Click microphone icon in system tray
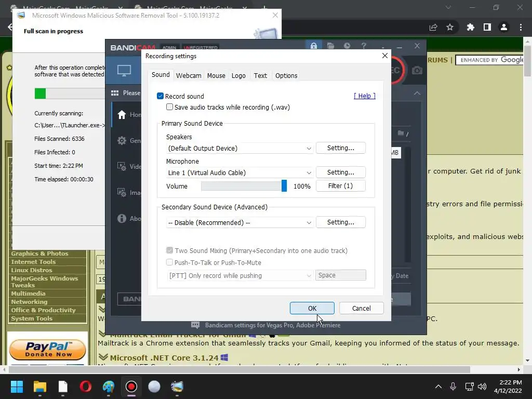Screen dimensions: 532x399 click(453, 387)
